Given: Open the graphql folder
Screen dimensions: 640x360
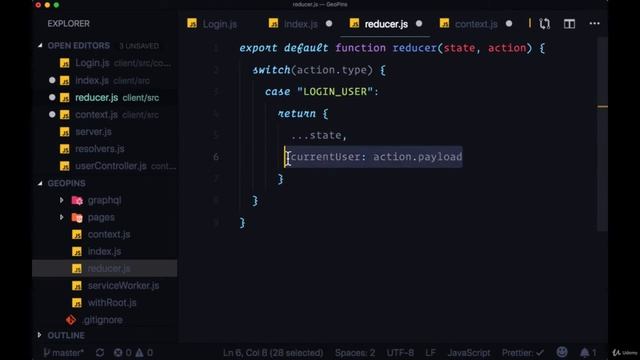Looking at the screenshot, I should click(104, 200).
